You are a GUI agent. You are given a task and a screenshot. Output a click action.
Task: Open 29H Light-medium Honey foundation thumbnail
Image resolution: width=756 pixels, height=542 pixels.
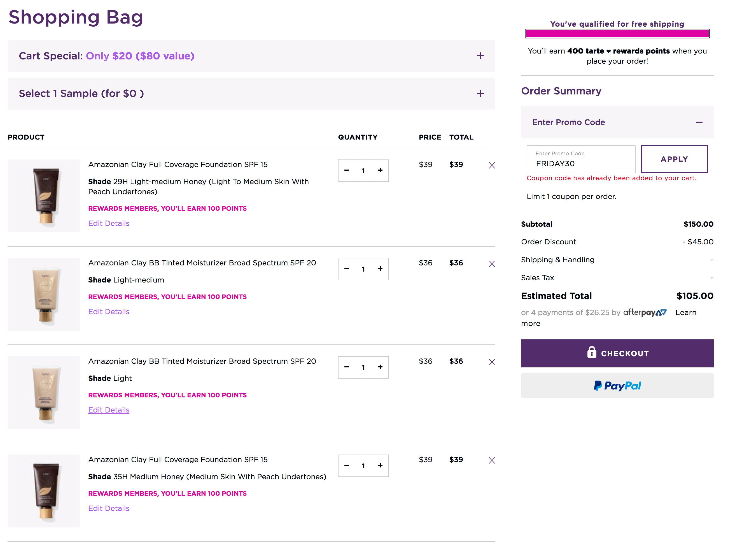pyautogui.click(x=44, y=196)
